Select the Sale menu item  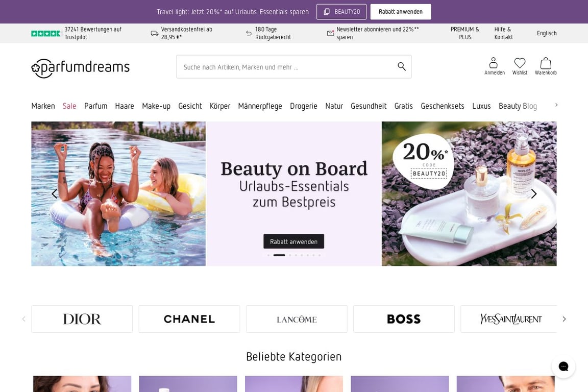coord(69,106)
